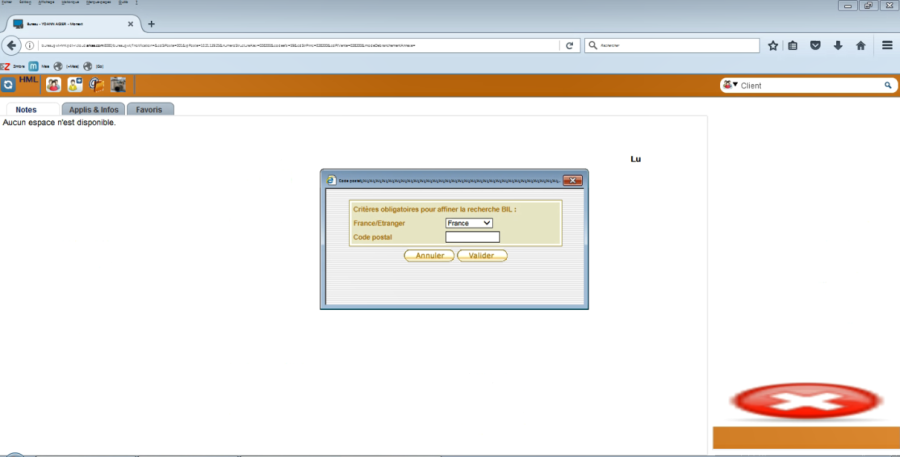
Task: Open the hamburger menu of the browser
Action: (887, 45)
